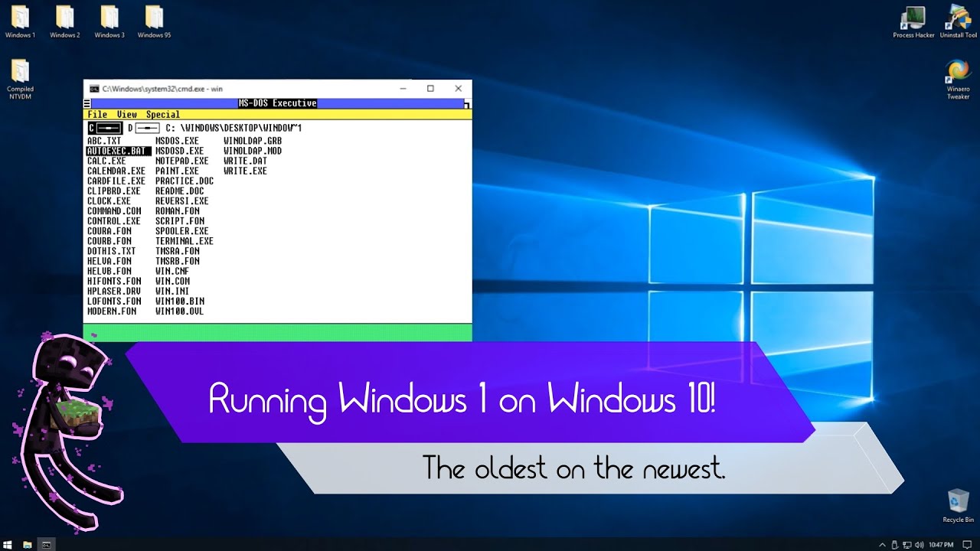The image size is (980, 551).
Task: Open the MS-DOS Executive system menu box
Action: (87, 103)
